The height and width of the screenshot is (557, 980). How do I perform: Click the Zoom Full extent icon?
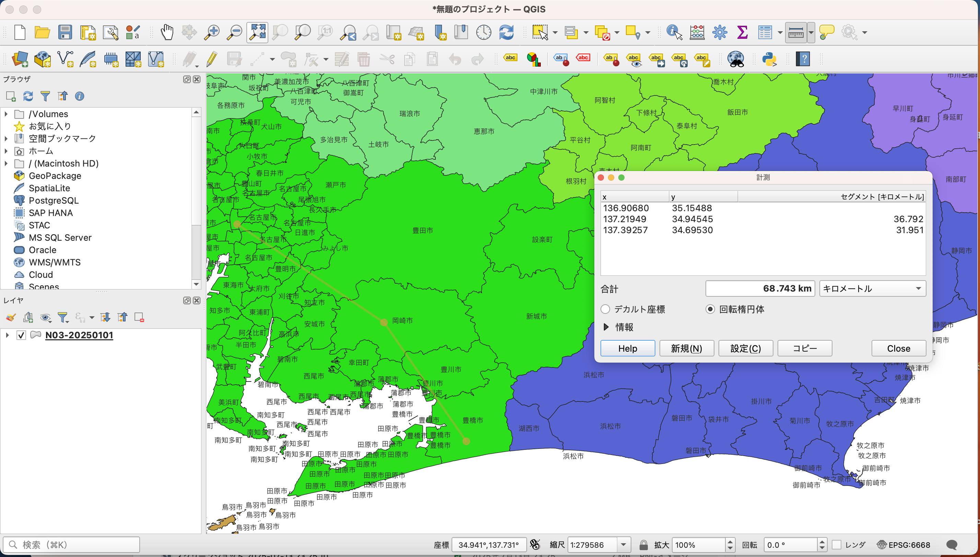pyautogui.click(x=257, y=32)
